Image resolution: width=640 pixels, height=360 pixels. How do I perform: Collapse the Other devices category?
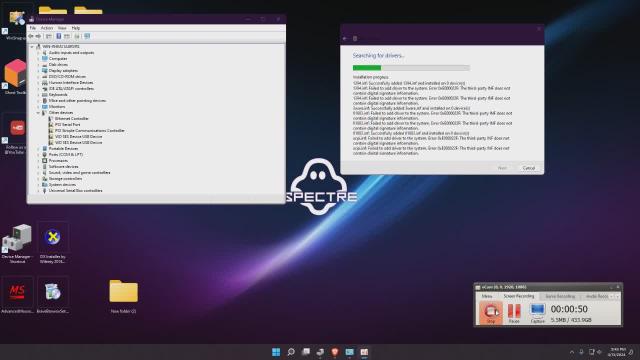(x=38, y=113)
